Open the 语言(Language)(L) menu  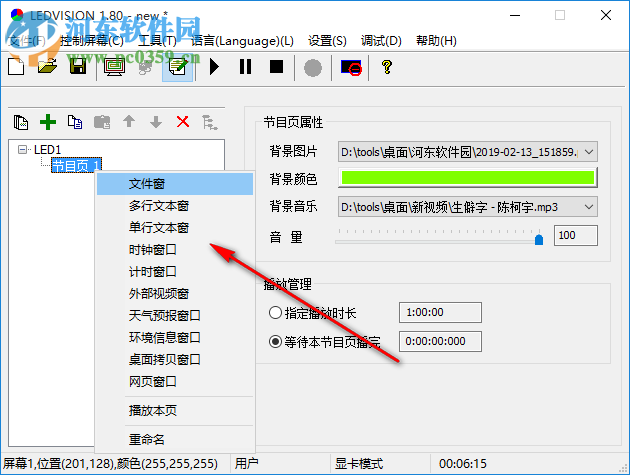tap(242, 41)
